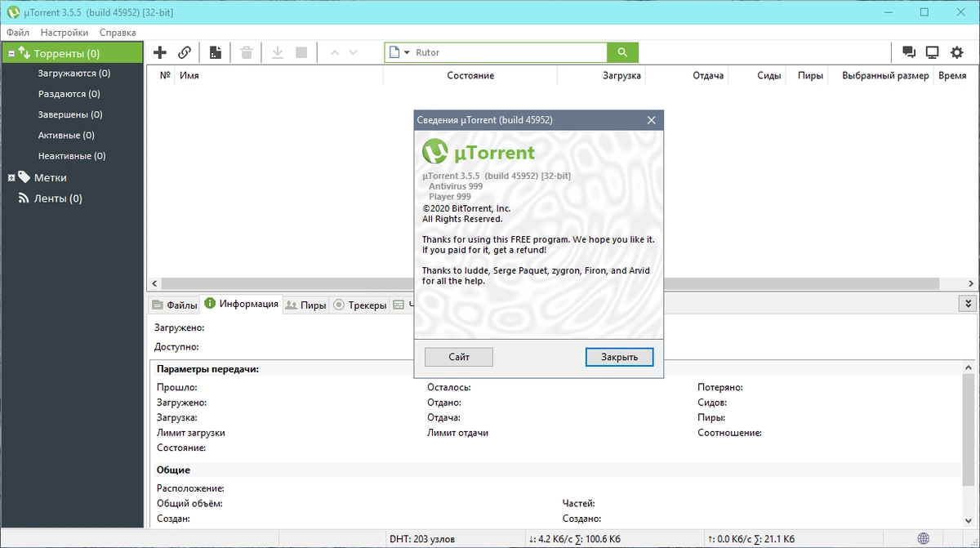Click the remote monitor icon in toolbar

coord(933,52)
